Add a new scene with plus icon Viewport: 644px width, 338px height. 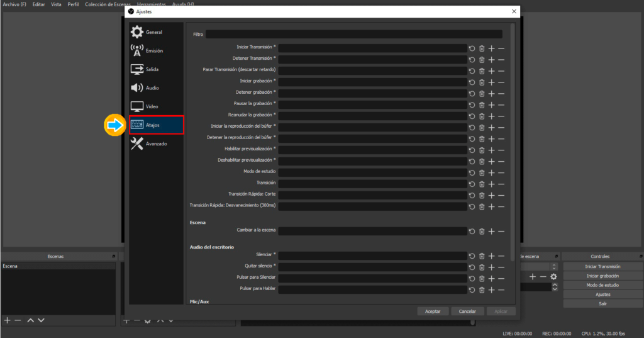click(x=8, y=320)
